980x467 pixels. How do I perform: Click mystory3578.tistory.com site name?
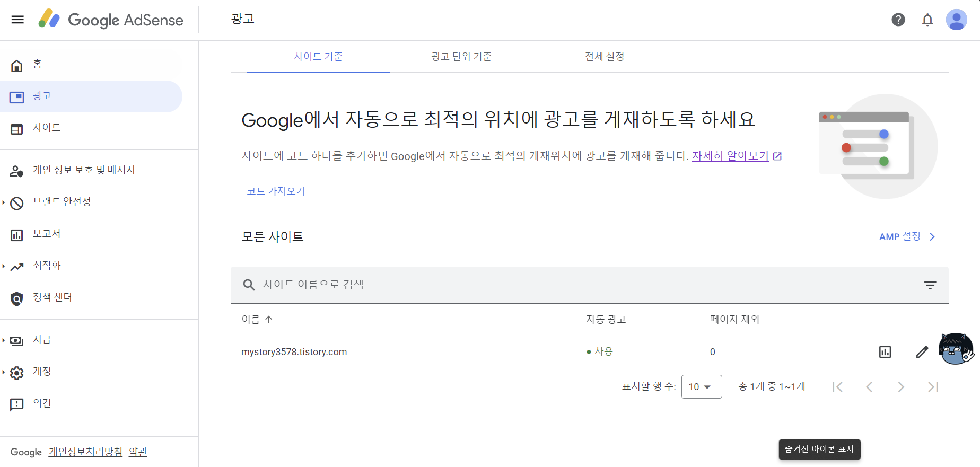click(294, 352)
